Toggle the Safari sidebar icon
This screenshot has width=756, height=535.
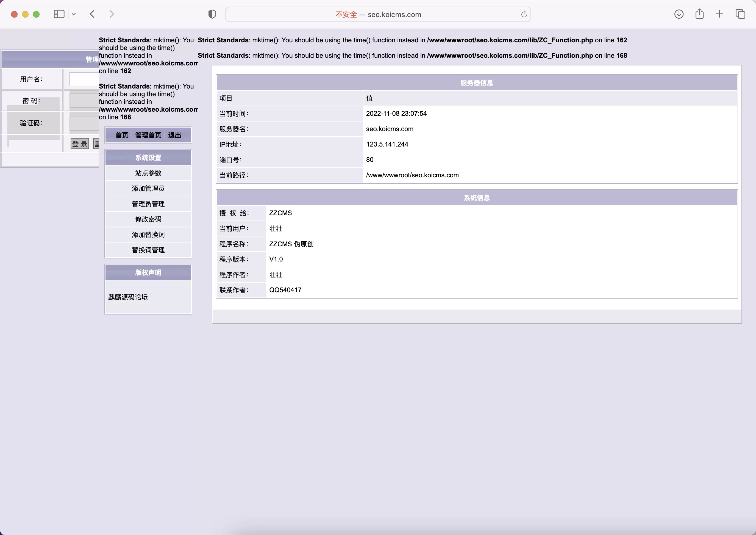(59, 14)
